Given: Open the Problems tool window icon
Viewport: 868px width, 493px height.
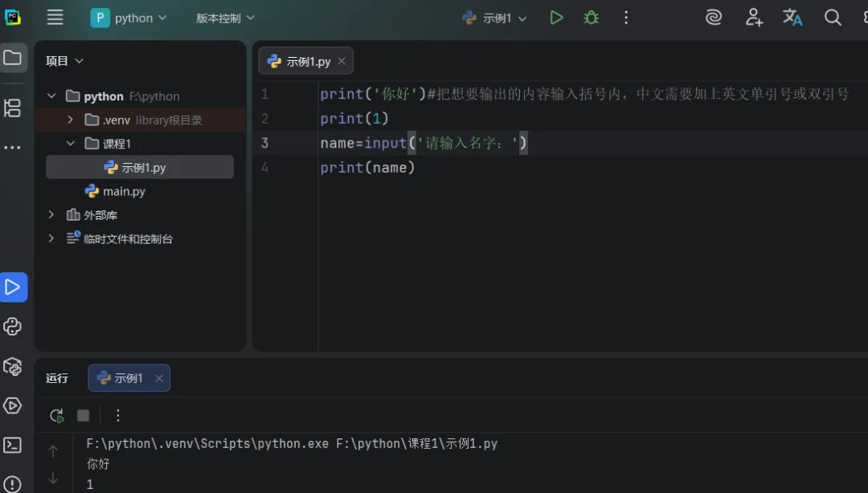Looking at the screenshot, I should tap(12, 484).
